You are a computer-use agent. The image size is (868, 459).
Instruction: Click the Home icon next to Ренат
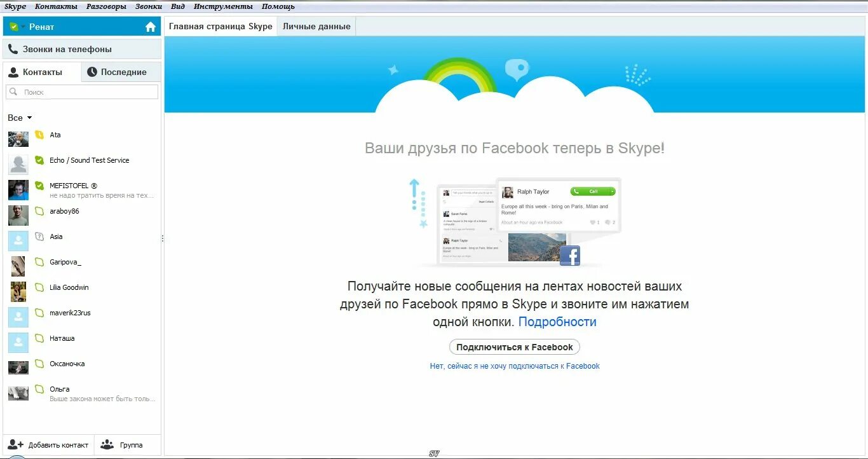pyautogui.click(x=151, y=27)
